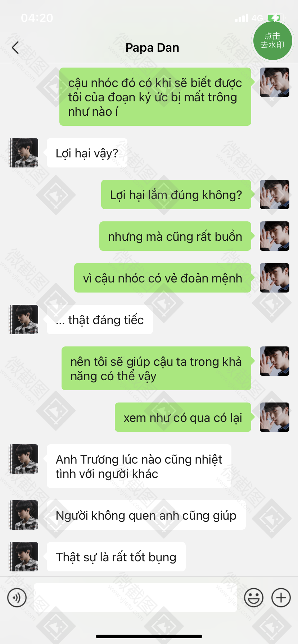Focus the message text input field
298x644 pixels.
pos(135,598)
